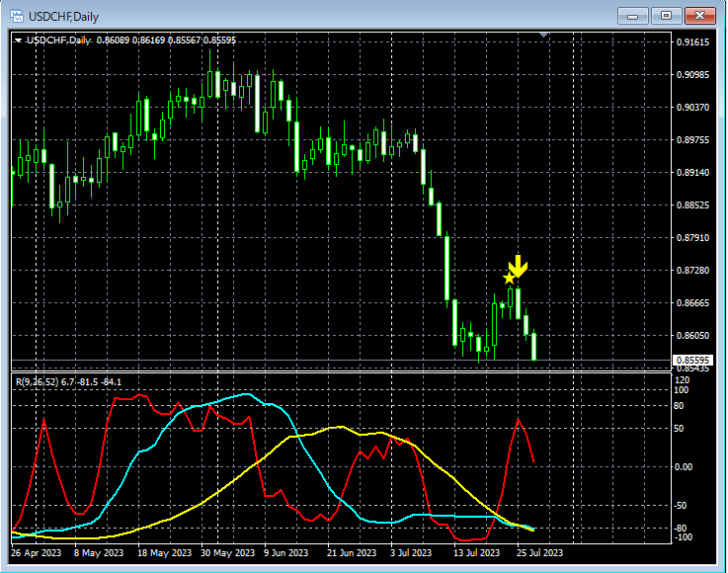This screenshot has height=573, width=728.
Task: Click the 0.88525 price scale value
Action: click(x=692, y=205)
